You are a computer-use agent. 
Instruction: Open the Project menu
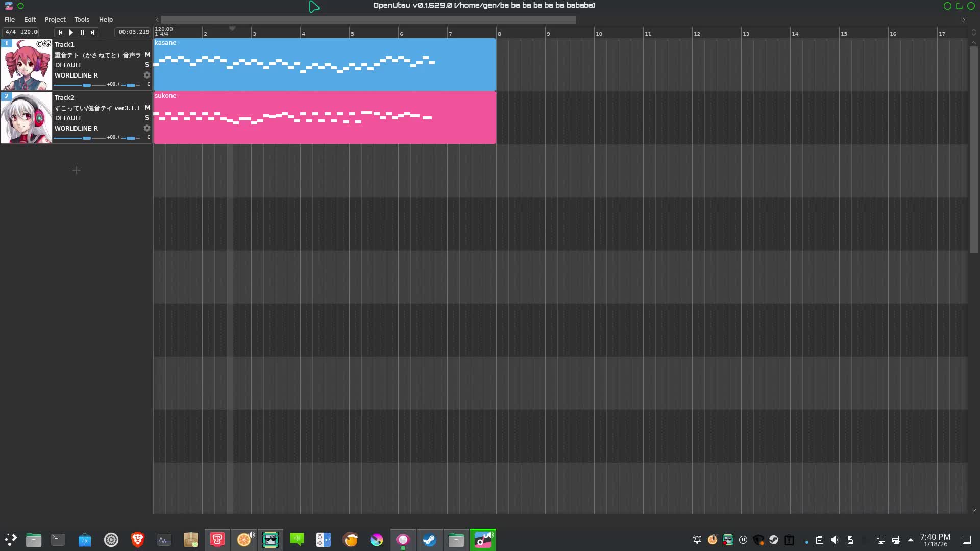55,20
